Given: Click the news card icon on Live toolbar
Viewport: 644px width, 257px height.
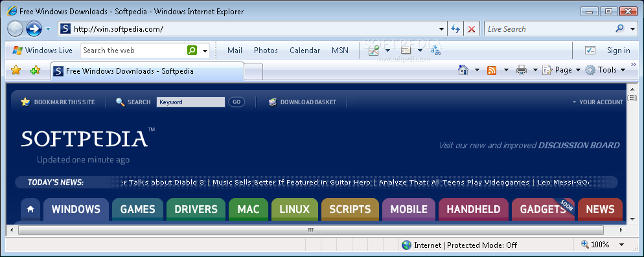Looking at the screenshot, I should pos(406,50).
